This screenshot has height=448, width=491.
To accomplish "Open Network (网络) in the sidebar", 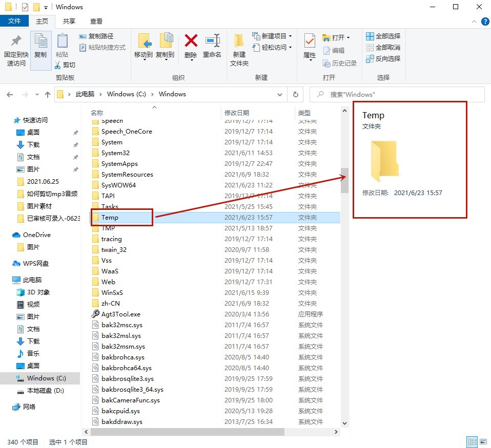I will (25, 407).
